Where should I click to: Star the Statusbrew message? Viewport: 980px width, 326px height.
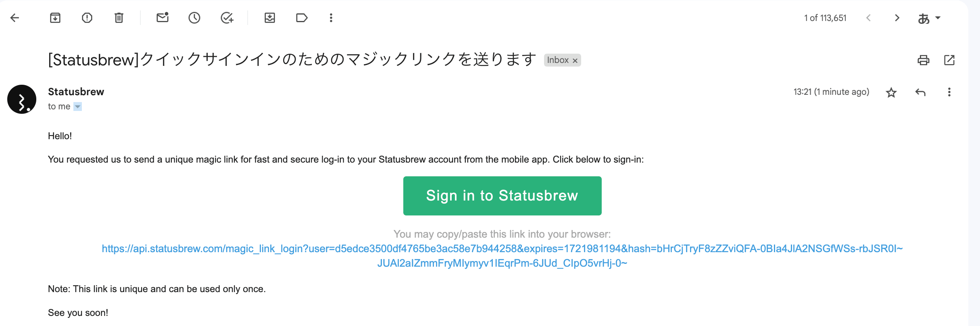[x=891, y=92]
